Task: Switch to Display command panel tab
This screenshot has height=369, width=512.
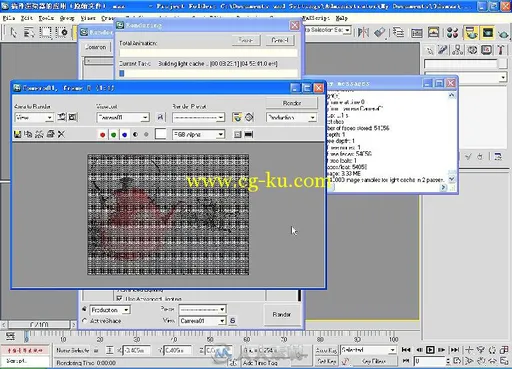Action: [486, 50]
